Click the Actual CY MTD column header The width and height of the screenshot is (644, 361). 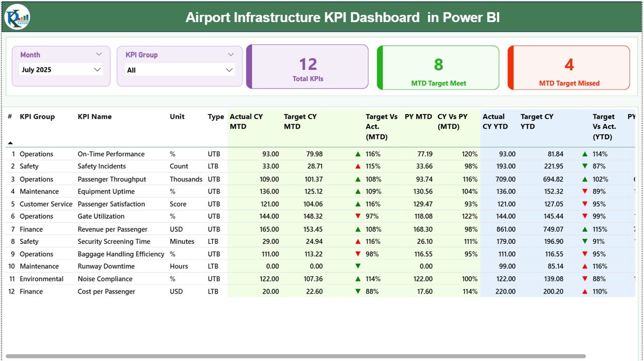coord(247,121)
